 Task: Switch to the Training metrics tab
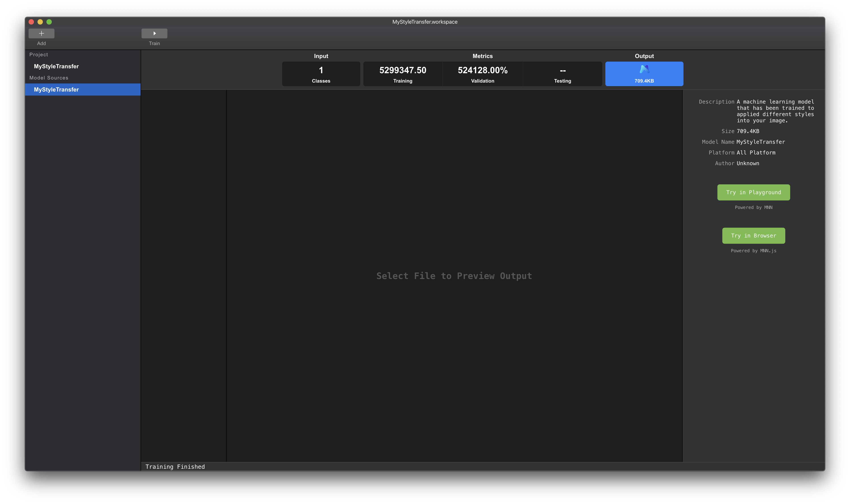coord(403,74)
